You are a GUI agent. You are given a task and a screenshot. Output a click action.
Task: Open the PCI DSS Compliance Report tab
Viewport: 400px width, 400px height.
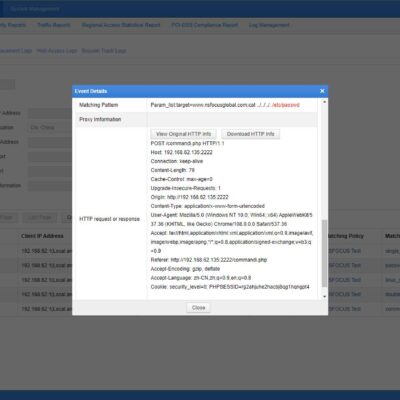point(205,25)
